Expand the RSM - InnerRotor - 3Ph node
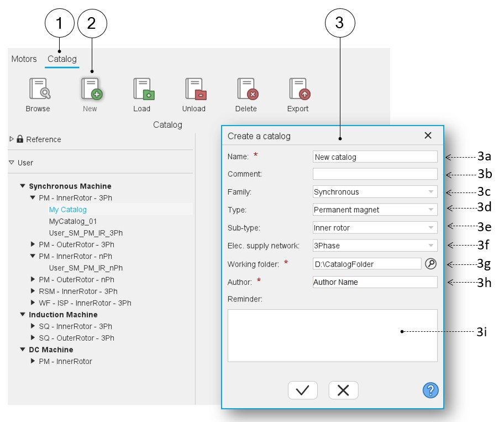 (x=33, y=291)
